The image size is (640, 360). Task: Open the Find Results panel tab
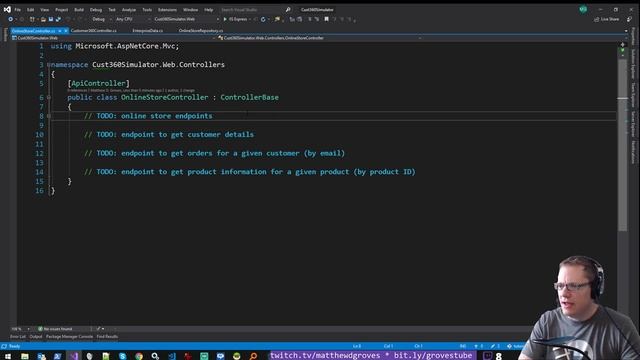[x=107, y=337]
